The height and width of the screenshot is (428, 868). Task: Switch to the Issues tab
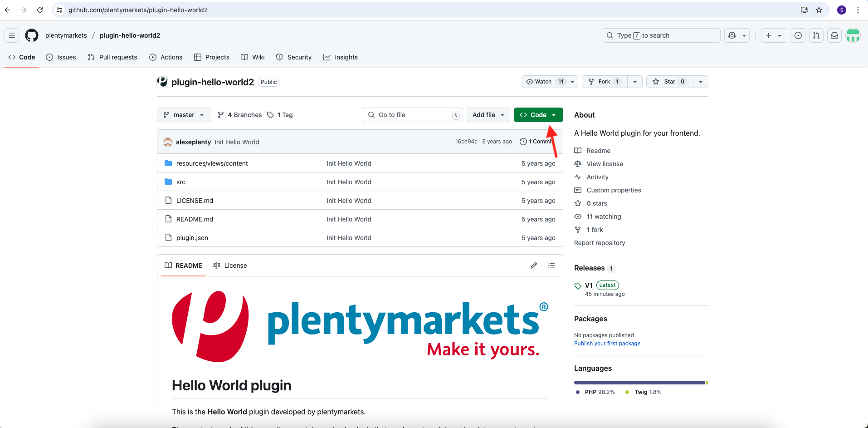[x=61, y=57]
